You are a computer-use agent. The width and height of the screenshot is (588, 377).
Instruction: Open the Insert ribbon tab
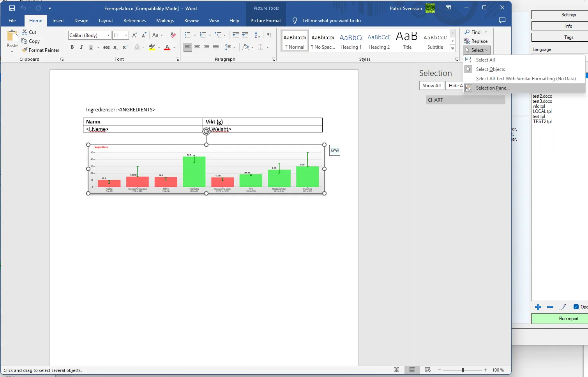[x=58, y=21]
